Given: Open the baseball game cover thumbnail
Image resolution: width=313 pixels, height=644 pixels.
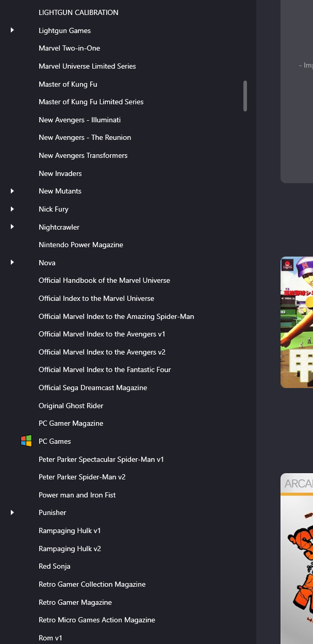Looking at the screenshot, I should pyautogui.click(x=296, y=323).
